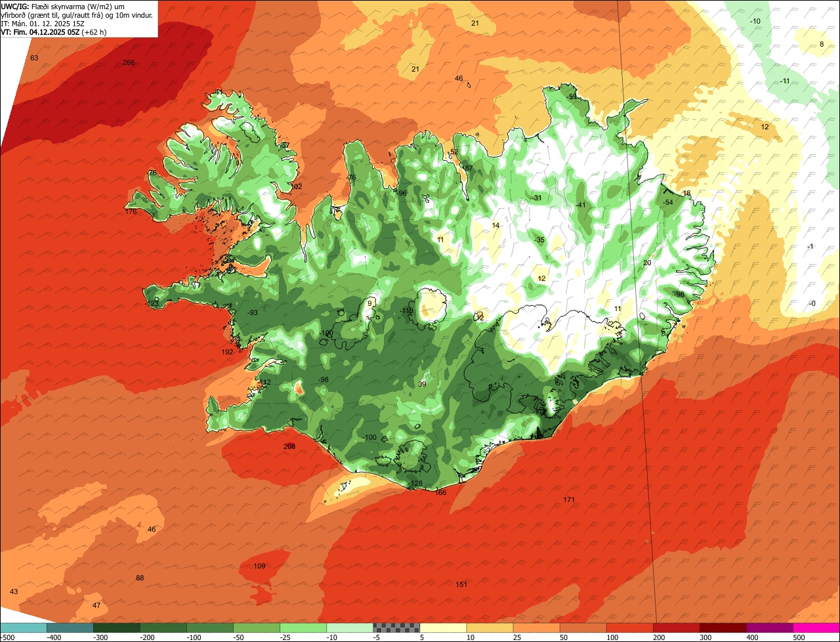Click the -76 value in northwest Iceland

[x=351, y=178]
